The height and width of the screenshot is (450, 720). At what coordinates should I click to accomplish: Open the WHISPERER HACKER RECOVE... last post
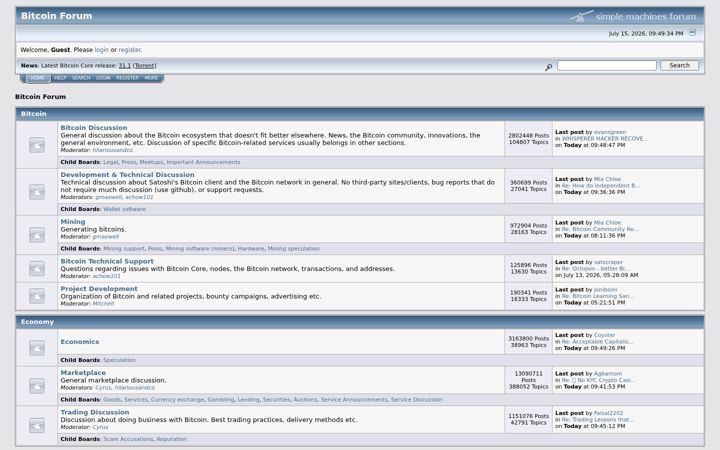(x=605, y=138)
